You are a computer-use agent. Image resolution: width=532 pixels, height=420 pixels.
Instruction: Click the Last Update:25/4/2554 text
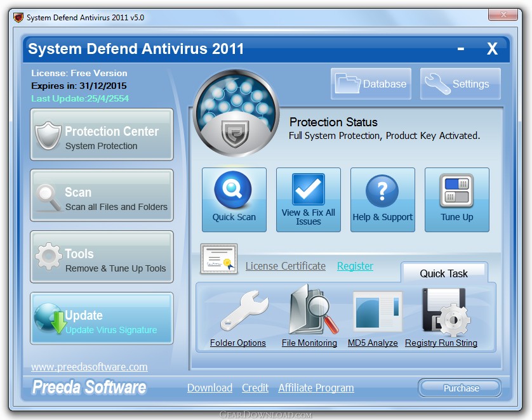pyautogui.click(x=80, y=98)
